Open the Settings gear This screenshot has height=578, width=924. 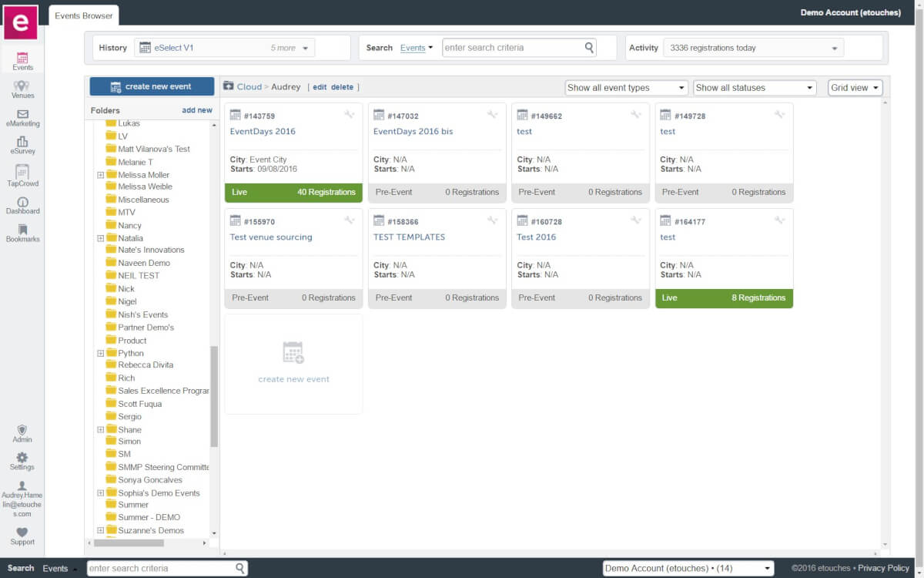pos(22,460)
